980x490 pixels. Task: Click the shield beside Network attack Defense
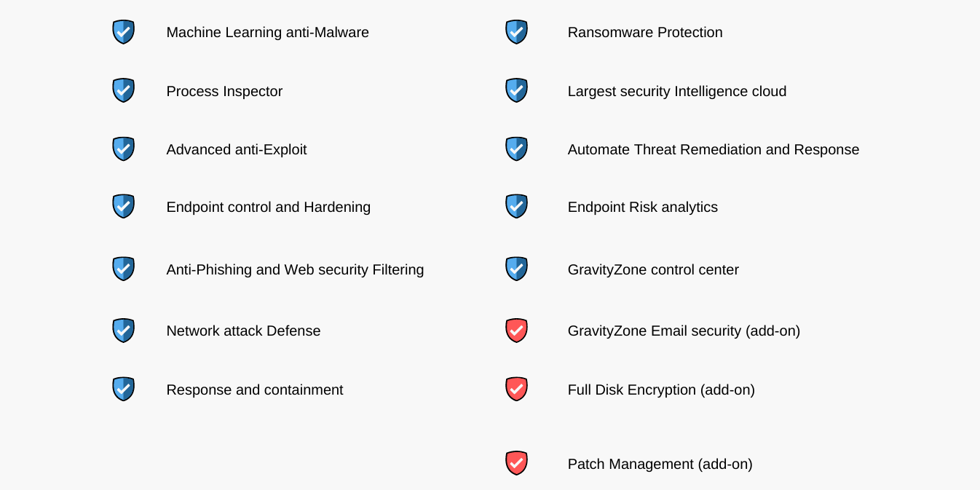[x=124, y=331]
